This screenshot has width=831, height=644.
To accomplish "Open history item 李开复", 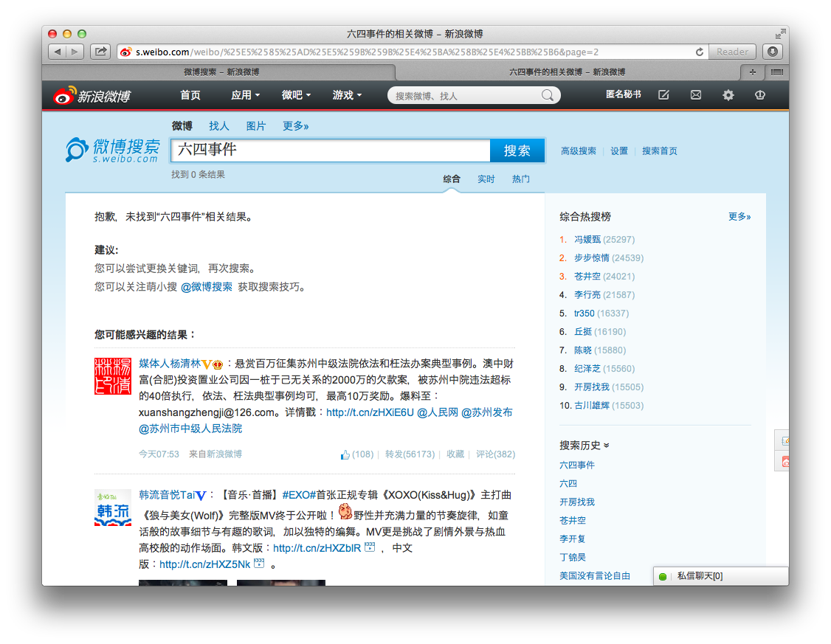I will click(x=573, y=539).
